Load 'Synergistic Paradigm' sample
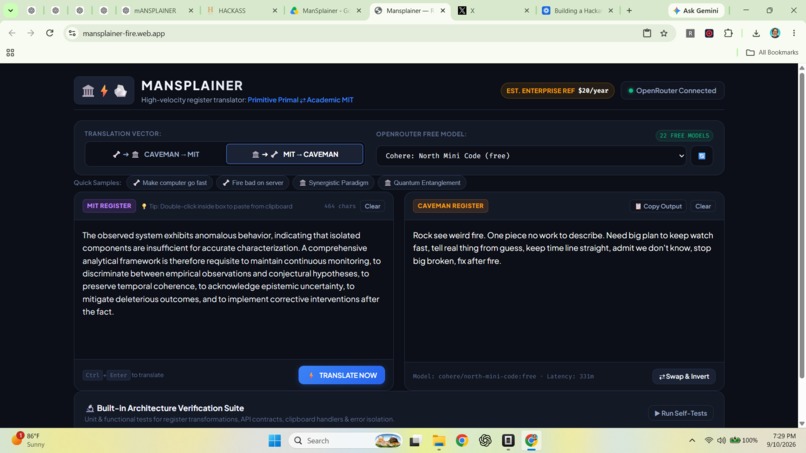The height and width of the screenshot is (453, 806). pos(334,183)
